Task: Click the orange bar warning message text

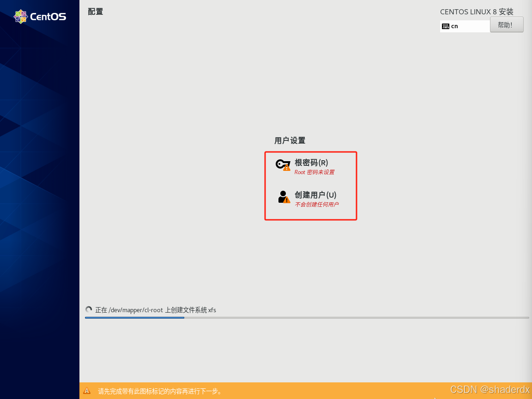Action: 160,392
